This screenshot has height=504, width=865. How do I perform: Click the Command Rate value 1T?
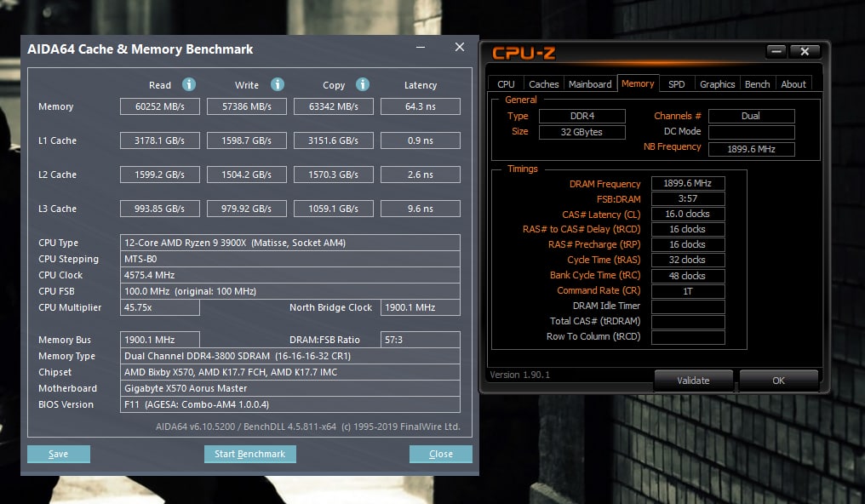point(688,291)
